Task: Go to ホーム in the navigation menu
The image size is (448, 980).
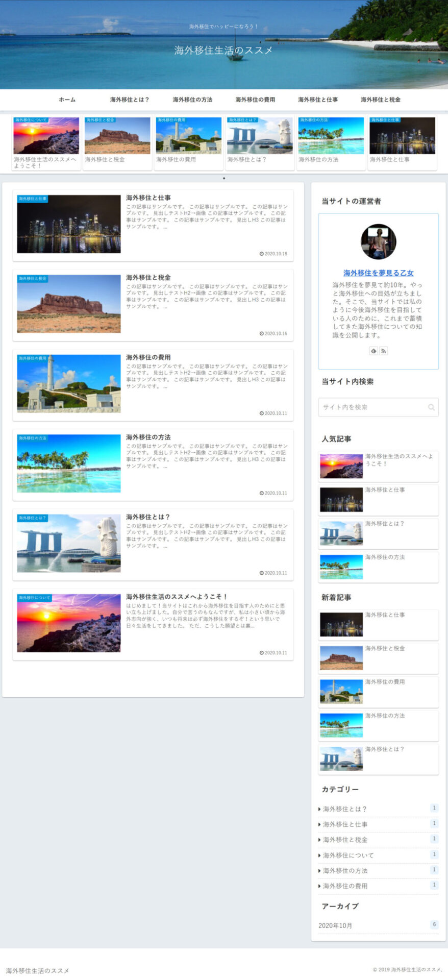Action: click(67, 100)
